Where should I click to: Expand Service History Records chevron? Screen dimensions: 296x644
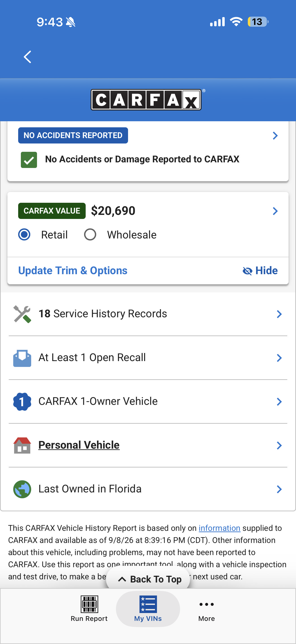point(279,314)
